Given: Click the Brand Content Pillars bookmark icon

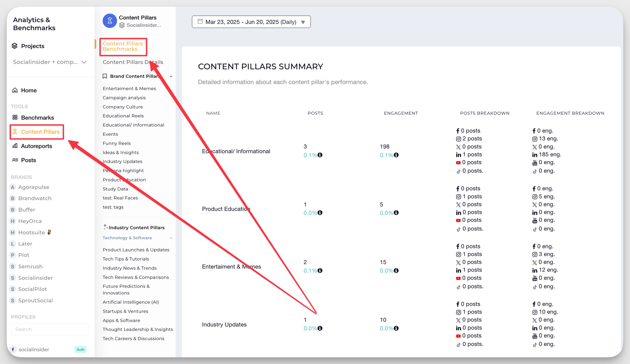Looking at the screenshot, I should pos(105,76).
